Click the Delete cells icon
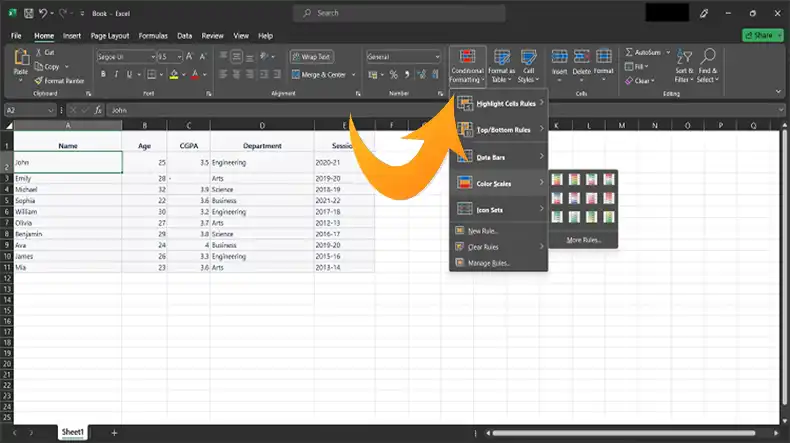This screenshot has width=790, height=443. click(x=581, y=56)
